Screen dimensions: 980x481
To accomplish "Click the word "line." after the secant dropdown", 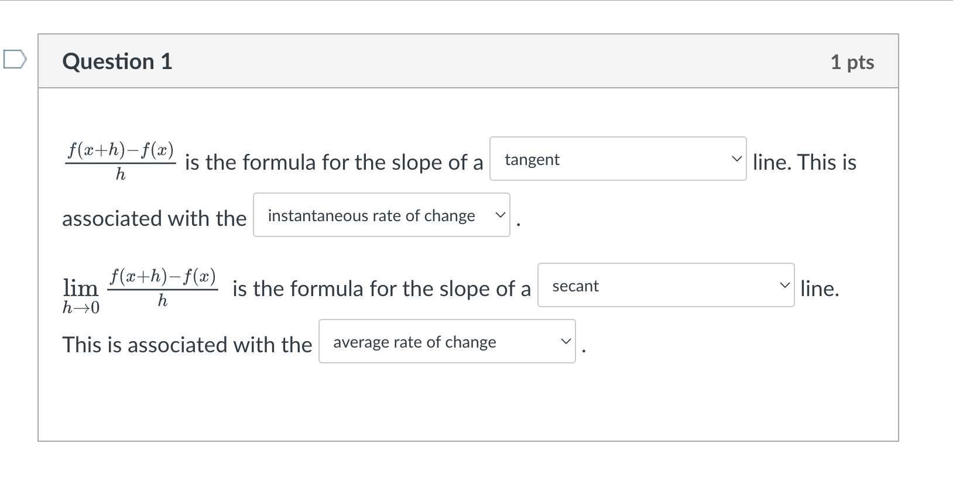I will coord(820,288).
